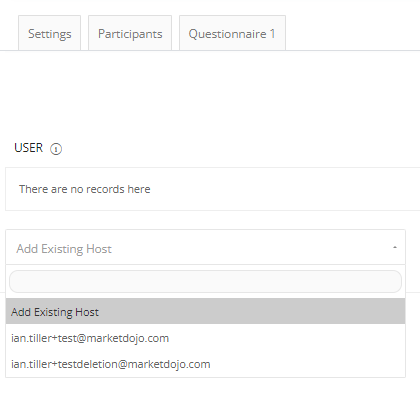This screenshot has width=420, height=393.
Task: Select the highlighted Add Existing Host option
Action: pyautogui.click(x=205, y=311)
